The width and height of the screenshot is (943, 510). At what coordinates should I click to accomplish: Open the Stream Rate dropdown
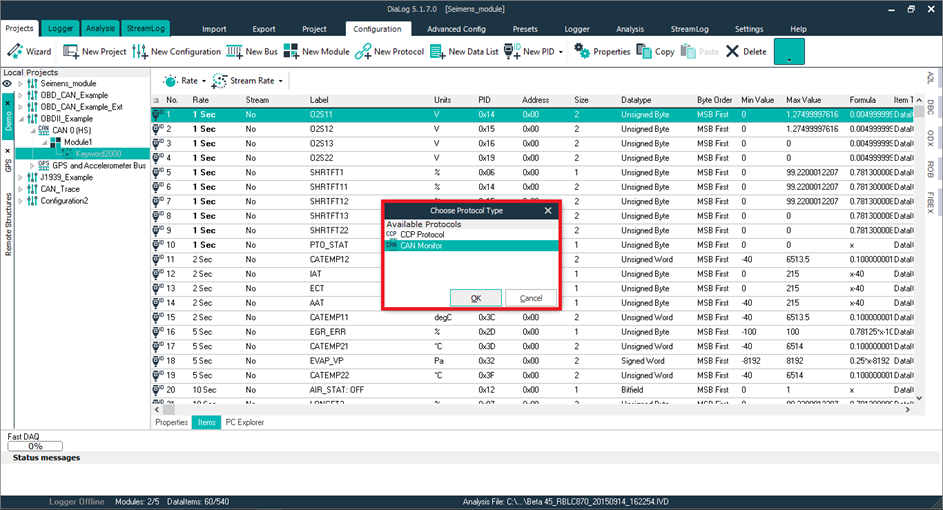pyautogui.click(x=251, y=80)
